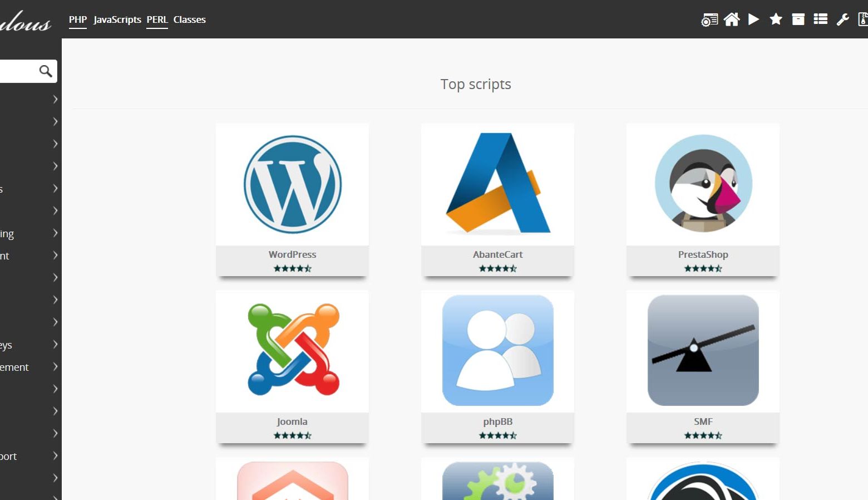
Task: Open backups with the zipped file icon
Action: click(x=863, y=19)
